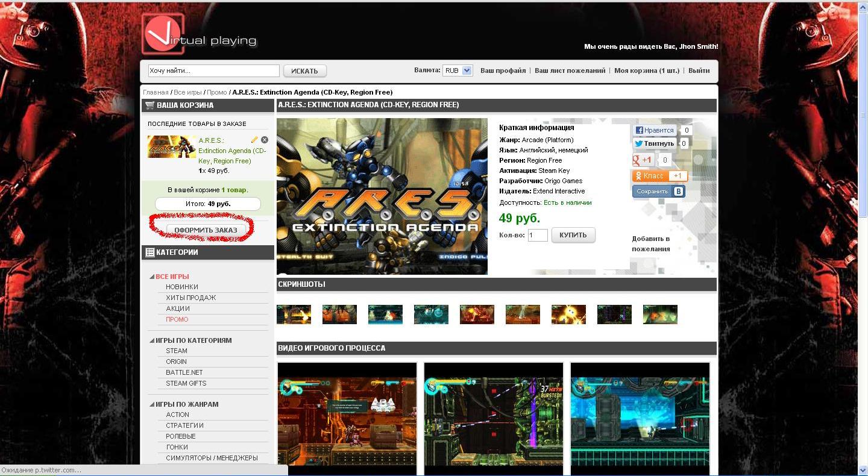The height and width of the screenshot is (476, 868).
Task: Click the pencil edit icon in cart
Action: (254, 140)
